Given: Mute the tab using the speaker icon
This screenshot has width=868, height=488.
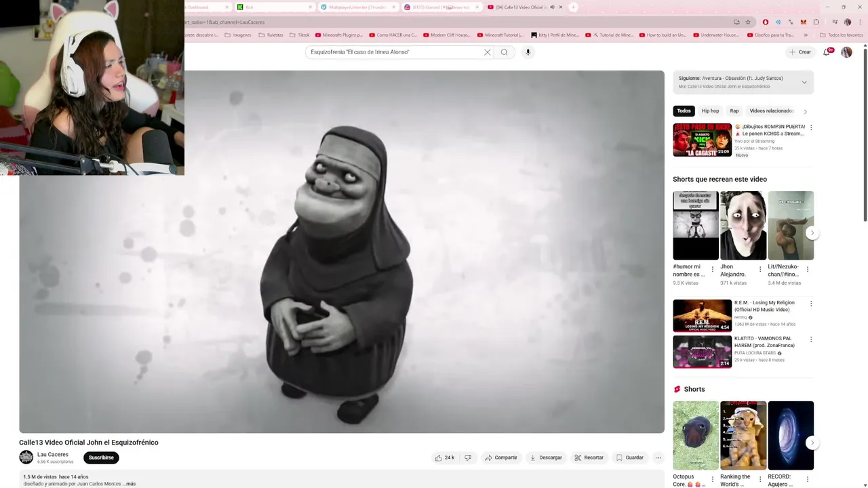Looking at the screenshot, I should click(x=552, y=7).
